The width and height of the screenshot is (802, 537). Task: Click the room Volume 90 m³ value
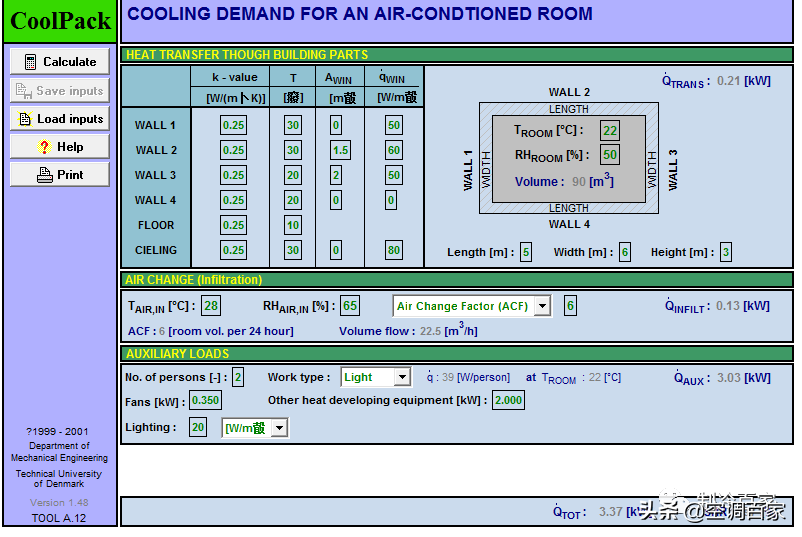click(x=578, y=182)
